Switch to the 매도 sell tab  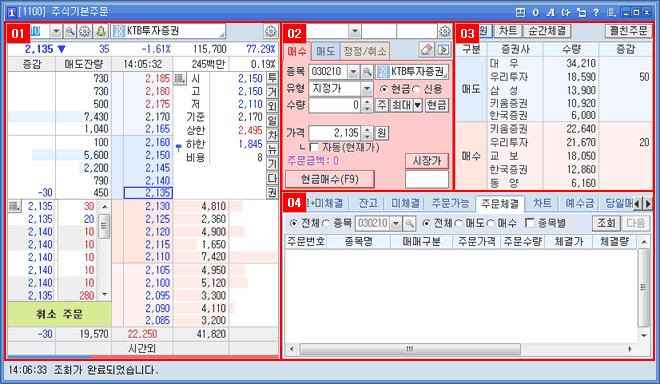tap(325, 51)
